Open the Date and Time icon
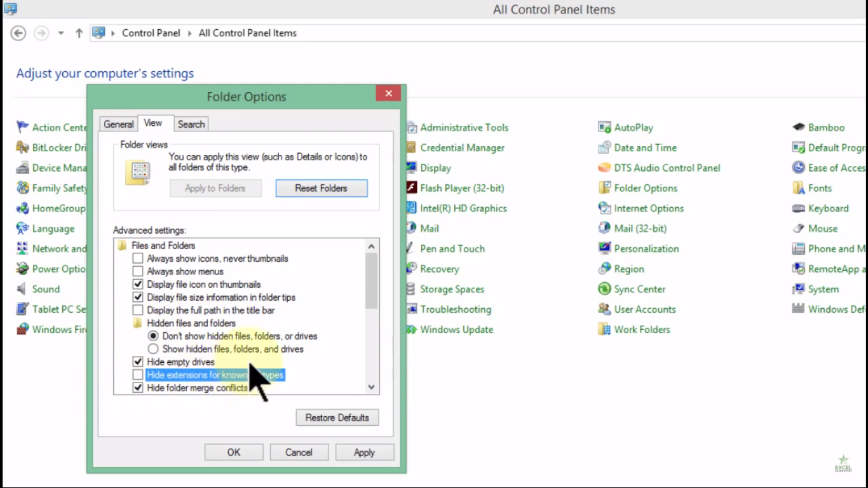 coord(637,147)
